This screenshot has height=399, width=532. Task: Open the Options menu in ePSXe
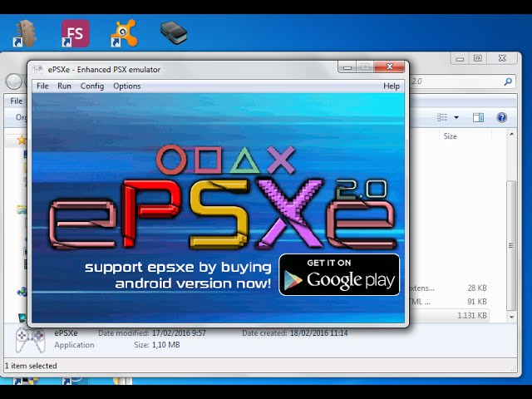[127, 86]
